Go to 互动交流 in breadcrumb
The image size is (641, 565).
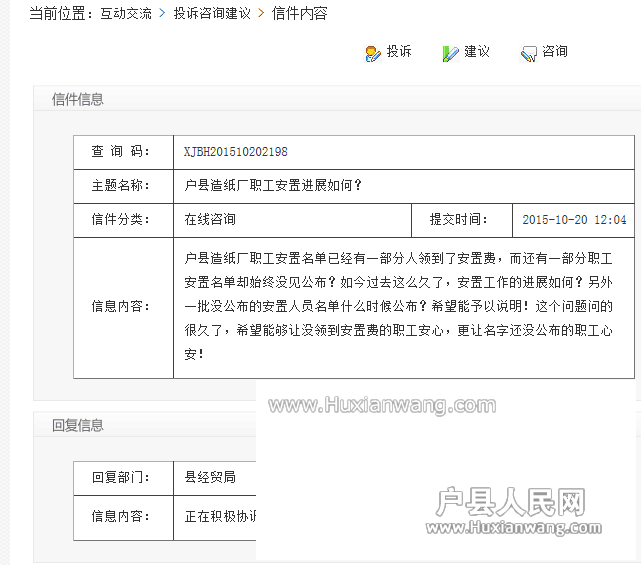click(x=126, y=13)
